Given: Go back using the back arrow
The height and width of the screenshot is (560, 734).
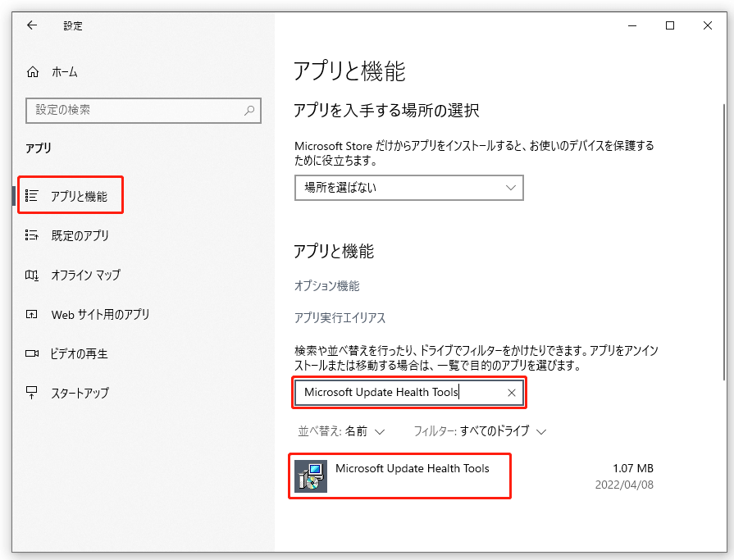Looking at the screenshot, I should point(32,25).
